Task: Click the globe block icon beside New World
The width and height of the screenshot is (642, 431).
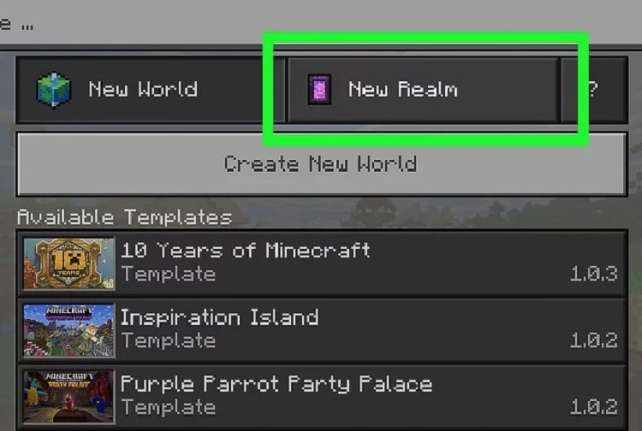Action: tap(54, 89)
